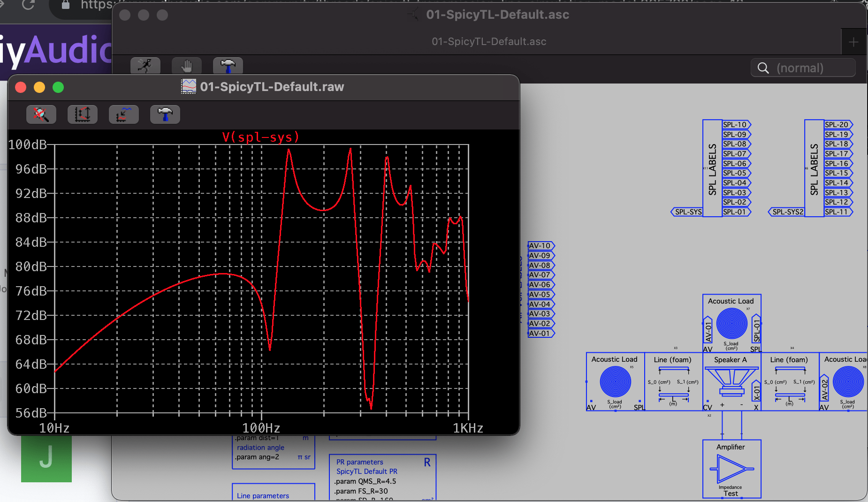Click the .param QMS_R=4.5 directive
This screenshot has height=502, width=868.
click(365, 481)
